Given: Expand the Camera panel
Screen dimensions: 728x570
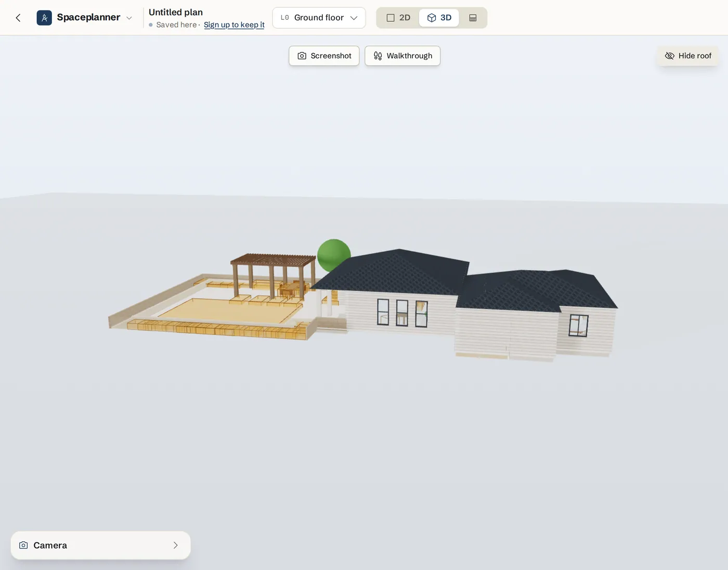Looking at the screenshot, I should [100, 545].
